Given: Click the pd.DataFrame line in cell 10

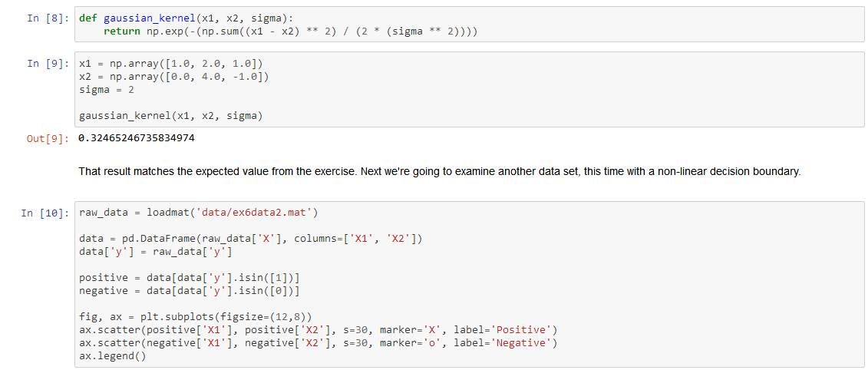Looking at the screenshot, I should pos(250,238).
